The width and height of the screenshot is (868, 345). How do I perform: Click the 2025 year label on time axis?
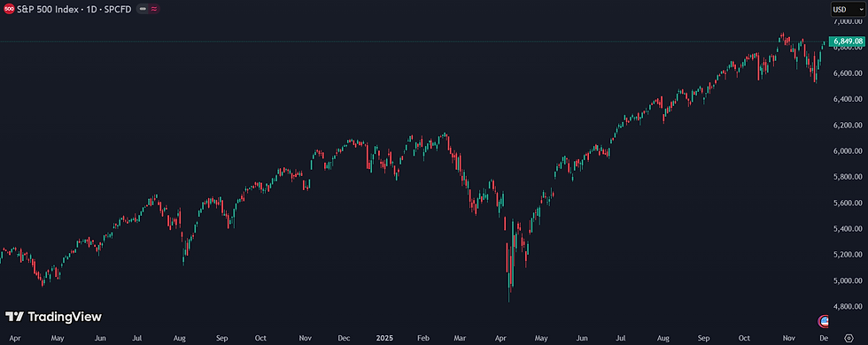tap(384, 337)
